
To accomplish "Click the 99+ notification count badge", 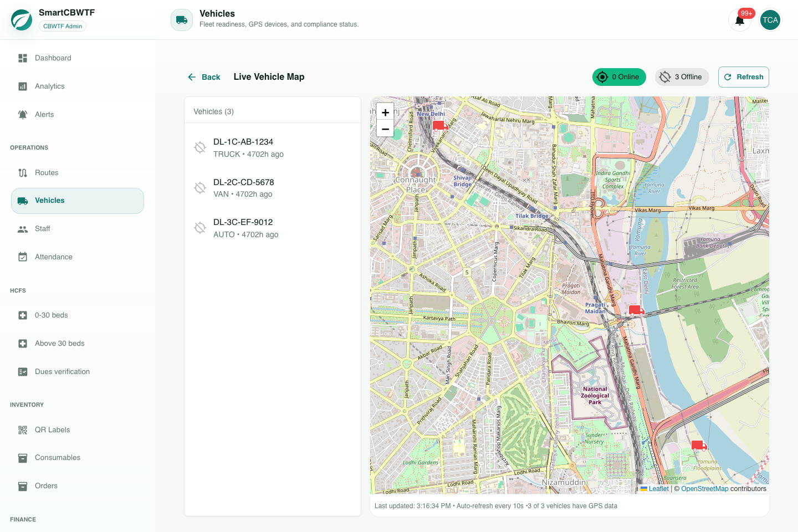I will tap(746, 13).
